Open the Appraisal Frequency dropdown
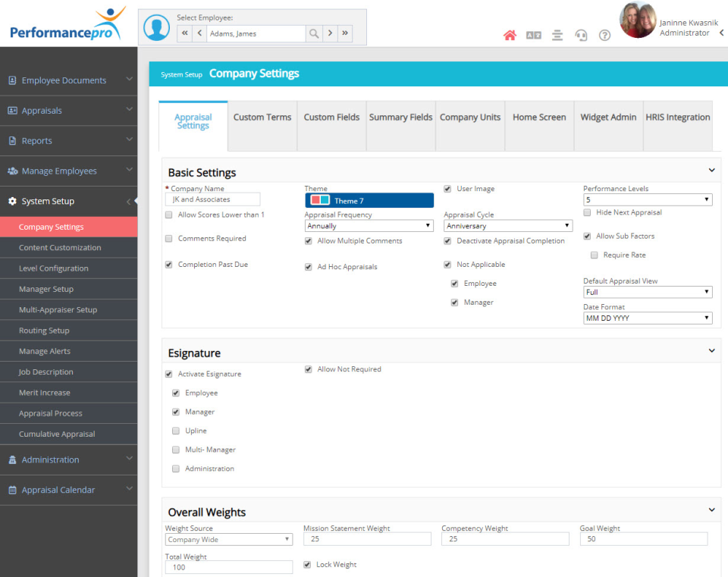This screenshot has height=577, width=728. point(369,226)
